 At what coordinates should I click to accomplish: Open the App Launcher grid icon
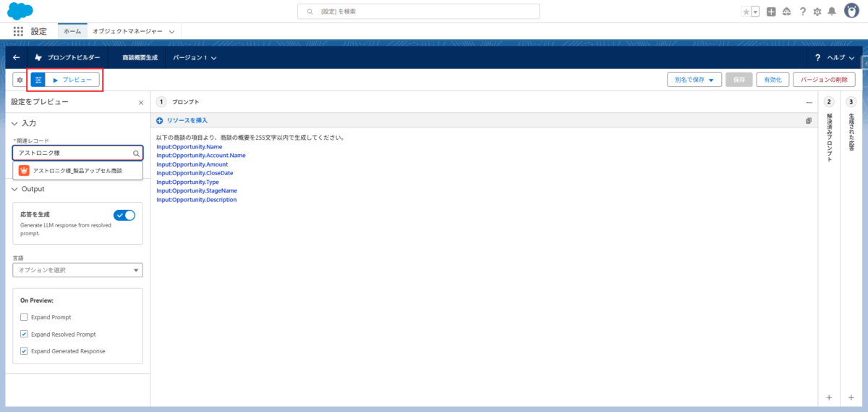click(18, 32)
